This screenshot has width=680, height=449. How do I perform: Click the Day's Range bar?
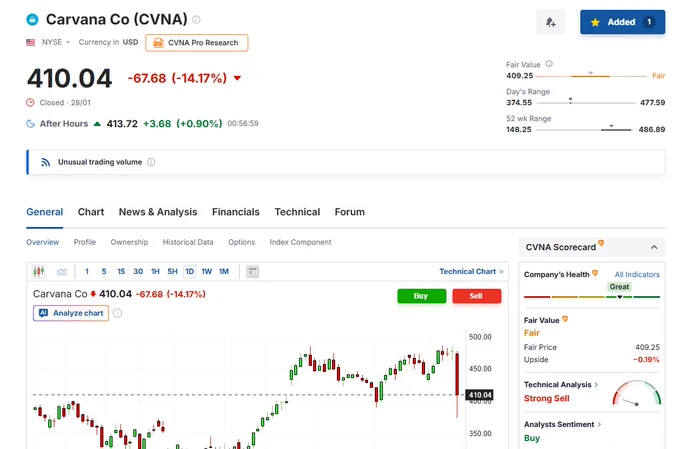585,102
